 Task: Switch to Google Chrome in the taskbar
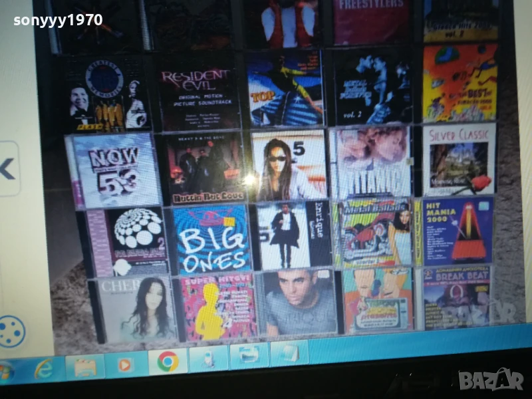point(168,362)
